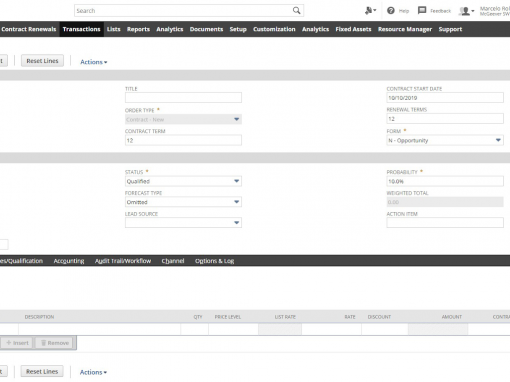Open the Resource Manager menu

[405, 29]
